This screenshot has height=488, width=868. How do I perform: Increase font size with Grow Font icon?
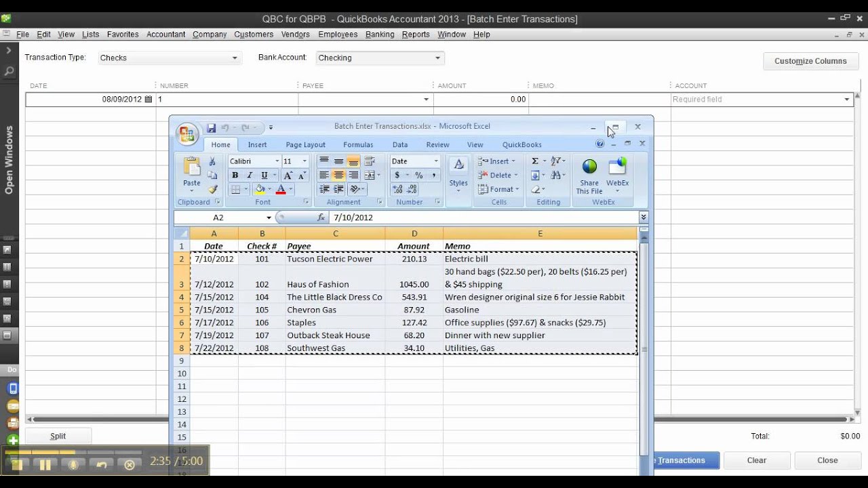(288, 176)
